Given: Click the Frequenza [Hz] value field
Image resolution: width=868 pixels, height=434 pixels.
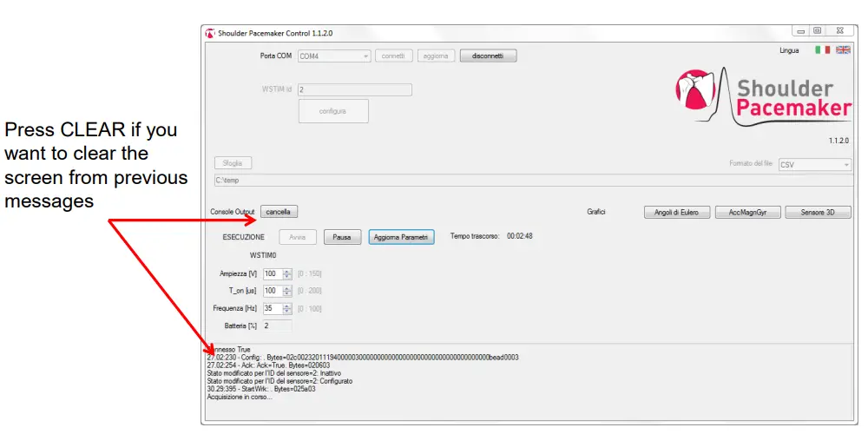Looking at the screenshot, I should pyautogui.click(x=273, y=308).
